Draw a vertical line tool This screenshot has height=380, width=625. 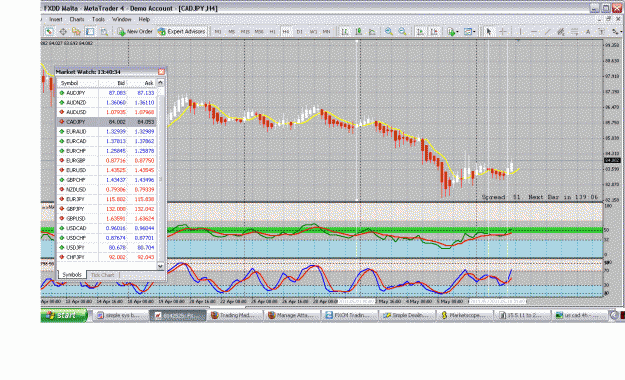[520, 32]
